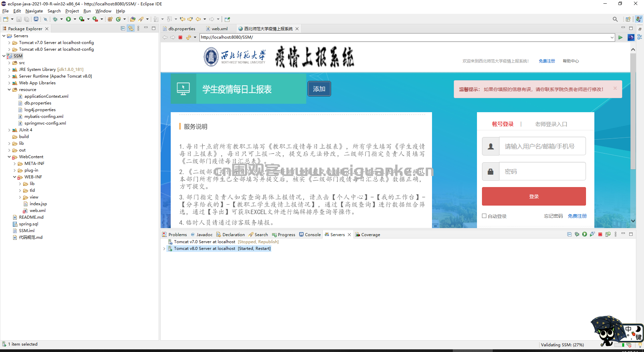Switch to the Problems tab

click(174, 235)
